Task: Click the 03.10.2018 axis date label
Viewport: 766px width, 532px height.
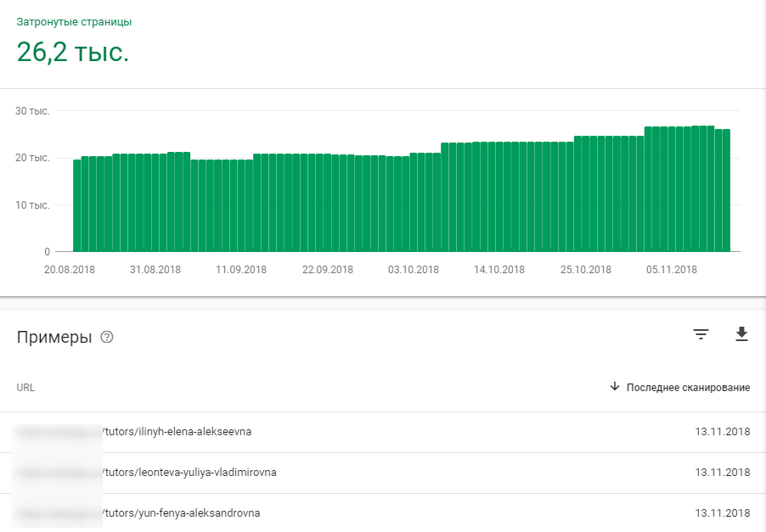Action: (x=414, y=270)
